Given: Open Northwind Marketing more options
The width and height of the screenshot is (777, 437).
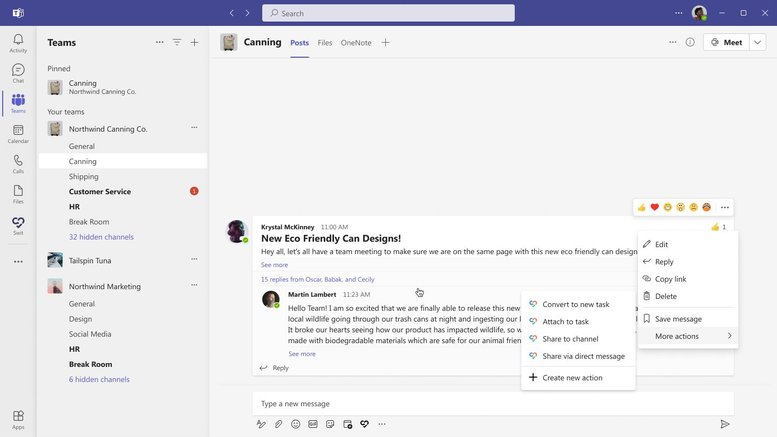Looking at the screenshot, I should pos(194,285).
